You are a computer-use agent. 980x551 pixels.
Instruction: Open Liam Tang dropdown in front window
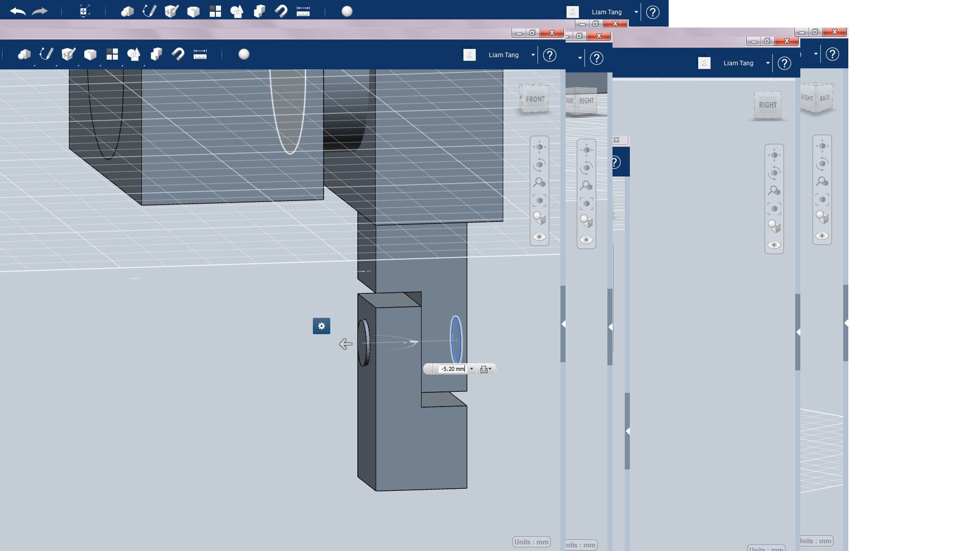coord(533,55)
